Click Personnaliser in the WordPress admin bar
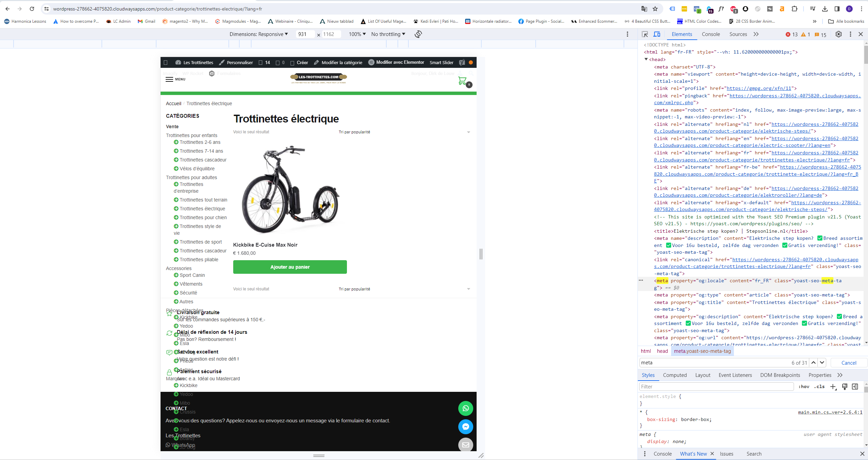The height and width of the screenshot is (460, 868). click(236, 62)
